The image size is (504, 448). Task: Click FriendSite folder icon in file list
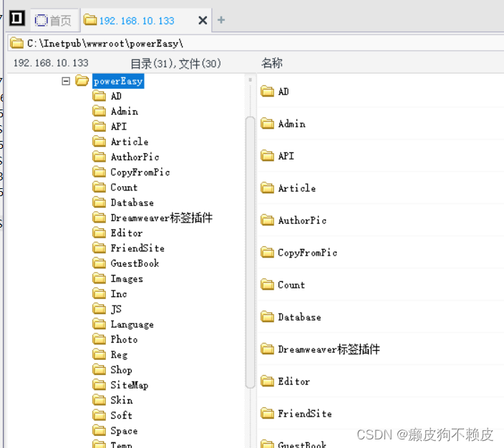click(x=268, y=414)
